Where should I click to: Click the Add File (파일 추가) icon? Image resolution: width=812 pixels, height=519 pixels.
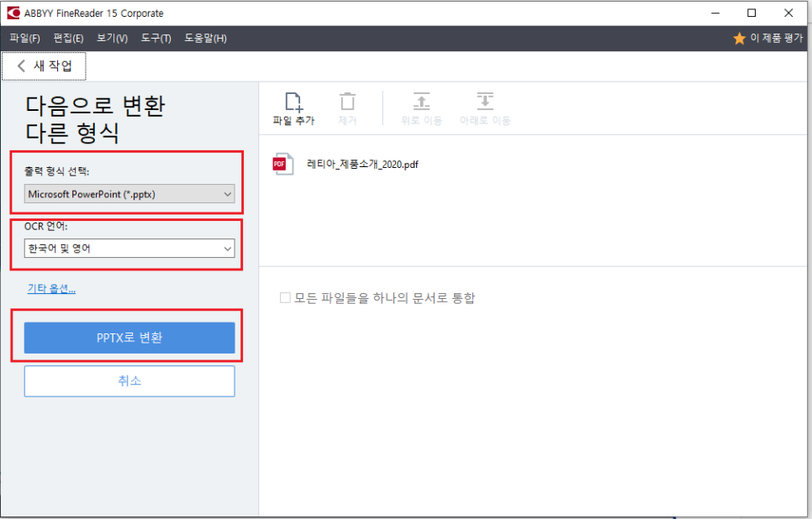[x=293, y=102]
